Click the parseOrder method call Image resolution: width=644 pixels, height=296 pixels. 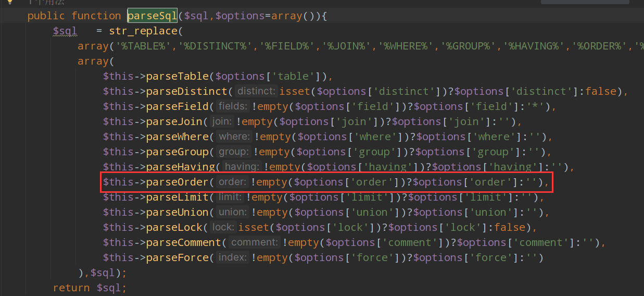pos(178,182)
